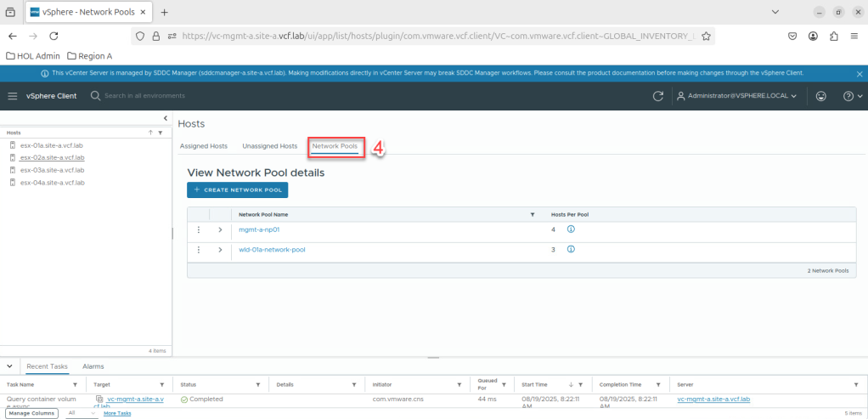
Task: Expand the mgmt-a-np01 row
Action: point(220,229)
